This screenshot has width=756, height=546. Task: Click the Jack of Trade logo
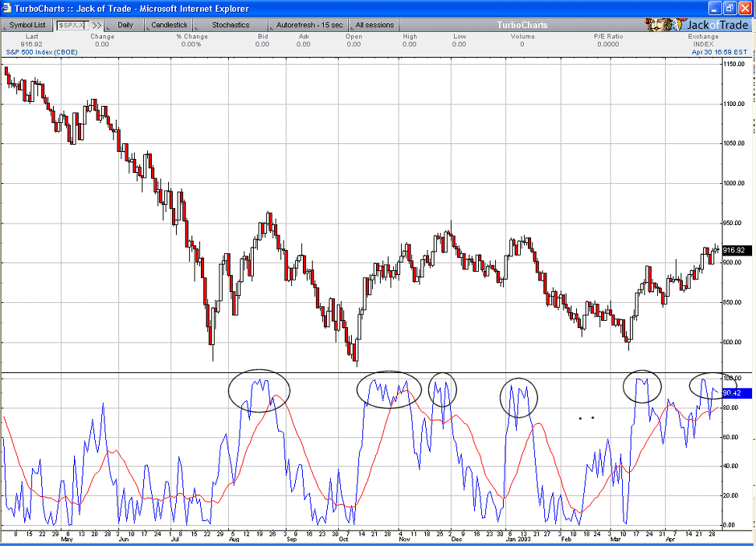coord(697,25)
